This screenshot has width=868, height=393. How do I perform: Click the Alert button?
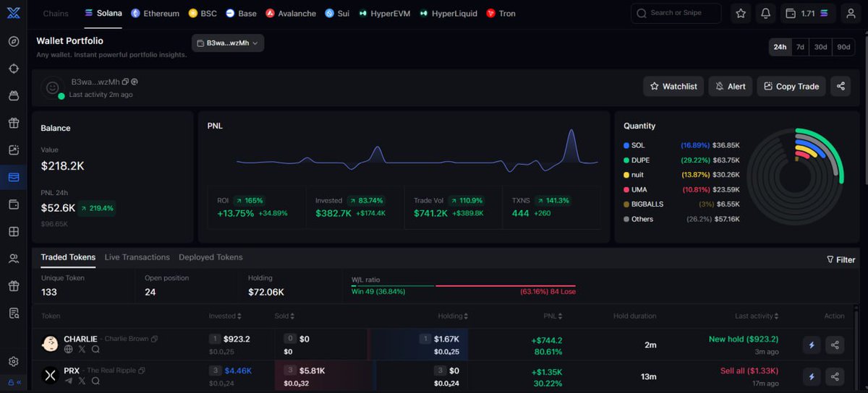click(x=731, y=86)
